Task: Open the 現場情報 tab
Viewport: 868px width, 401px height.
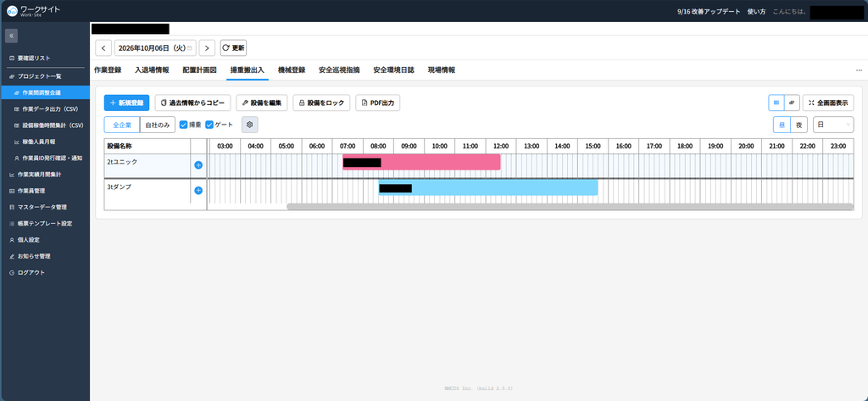Action: (441, 70)
